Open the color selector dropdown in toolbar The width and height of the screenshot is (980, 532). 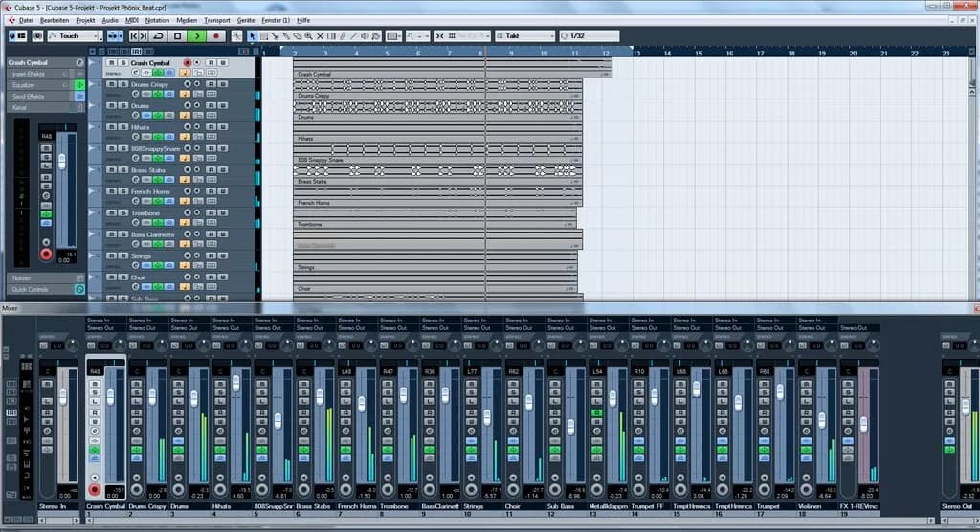[x=393, y=36]
